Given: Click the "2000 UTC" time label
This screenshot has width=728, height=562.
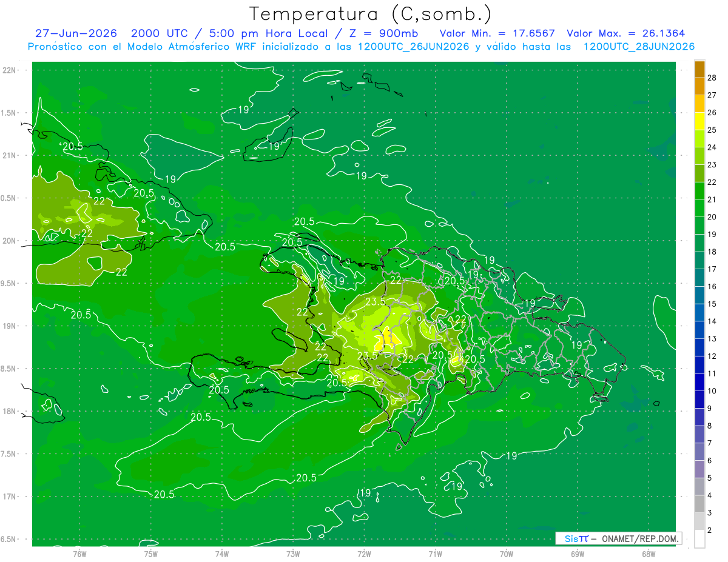Looking at the screenshot, I should click(159, 33).
